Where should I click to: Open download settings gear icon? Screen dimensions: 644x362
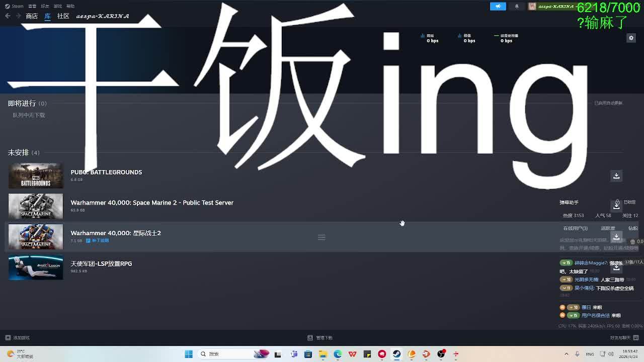[631, 38]
